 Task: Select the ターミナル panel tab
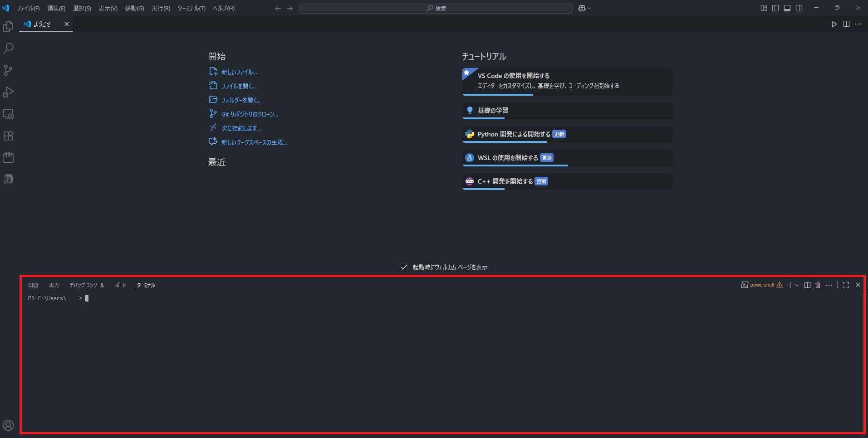point(146,285)
